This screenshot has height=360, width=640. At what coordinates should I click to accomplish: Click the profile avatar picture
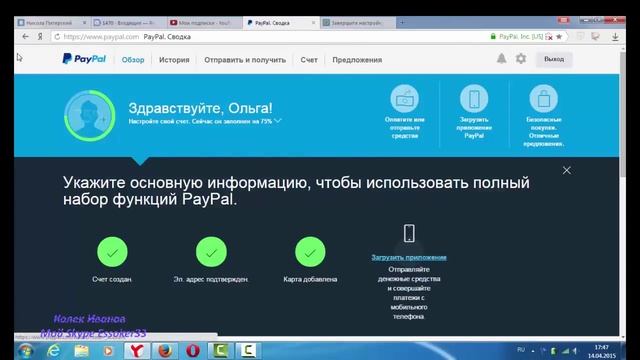point(89,116)
